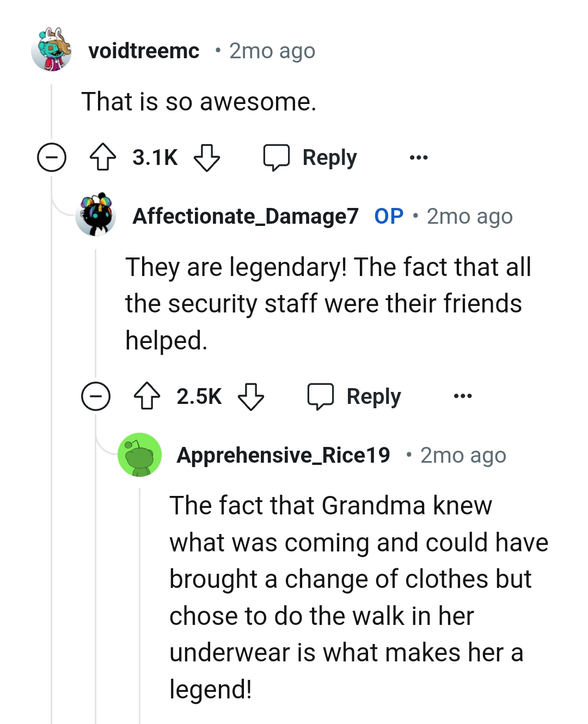Select the 2.5K vote count
The height and width of the screenshot is (724, 588).
199,396
